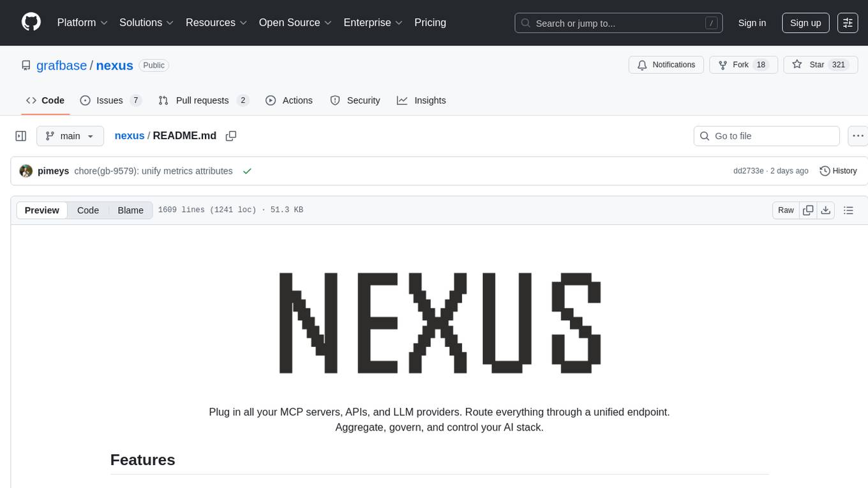Expand the Enterprise menu
Image resolution: width=868 pixels, height=488 pixels.
pyautogui.click(x=373, y=22)
